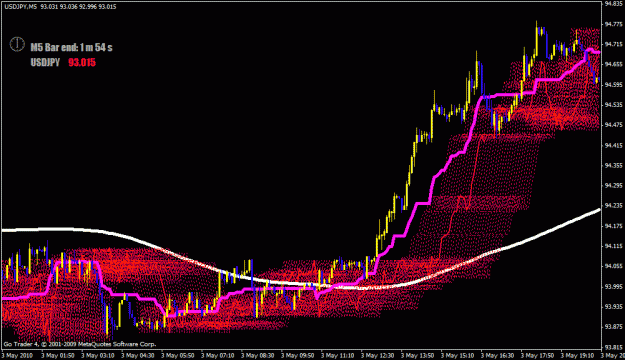The width and height of the screenshot is (625, 360).
Task: Click the 93.995 price axis label
Action: click(613, 286)
